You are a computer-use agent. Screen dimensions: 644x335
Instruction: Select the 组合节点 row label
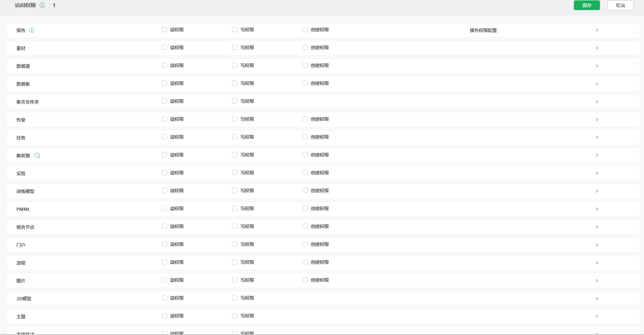click(25, 227)
